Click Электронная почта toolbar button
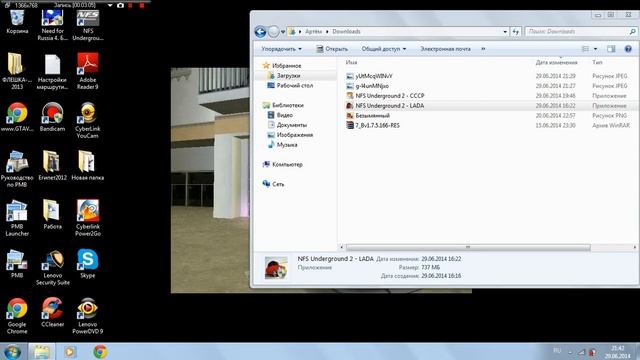This screenshot has height=360, width=640. click(445, 49)
